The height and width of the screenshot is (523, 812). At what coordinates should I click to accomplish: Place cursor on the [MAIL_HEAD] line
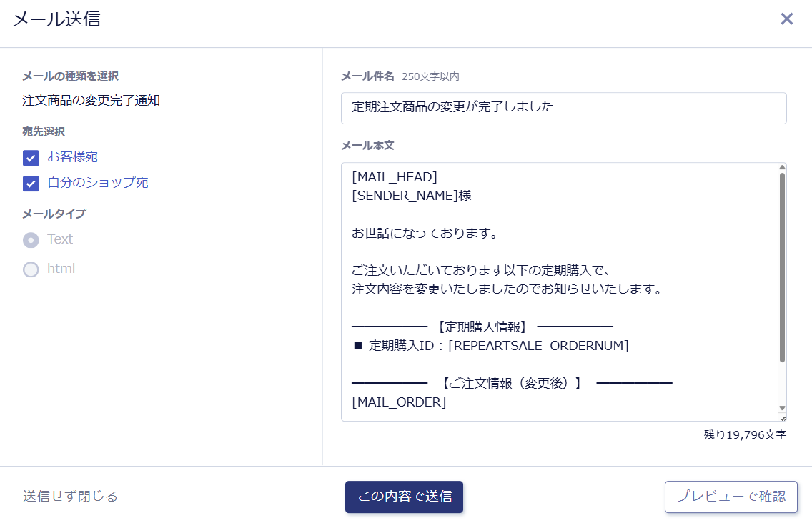(x=395, y=177)
